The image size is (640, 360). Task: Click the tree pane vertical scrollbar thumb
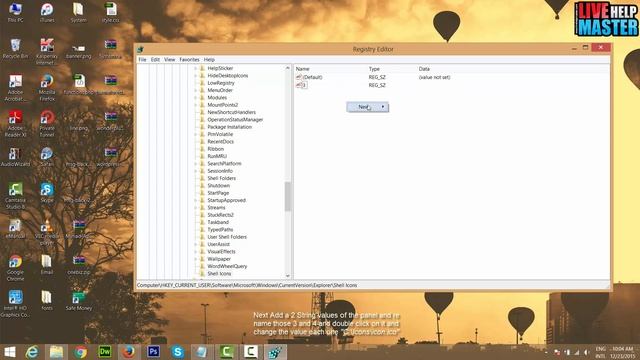click(x=288, y=197)
